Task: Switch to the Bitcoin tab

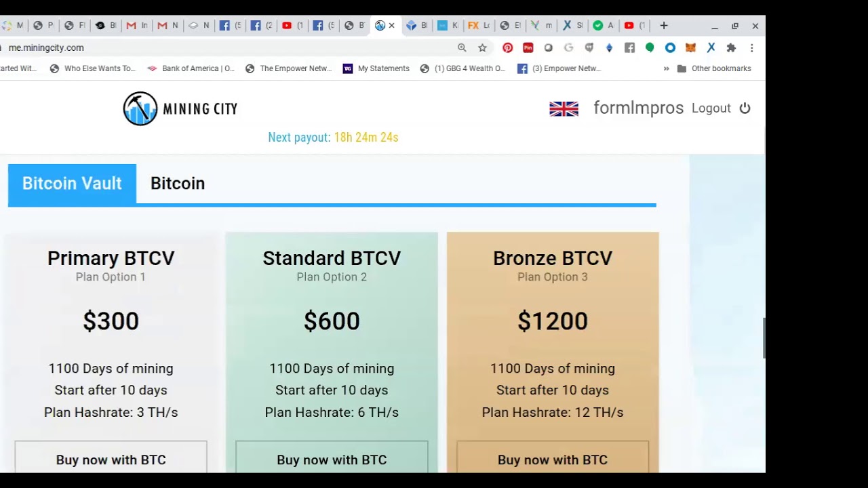Action: (x=178, y=183)
